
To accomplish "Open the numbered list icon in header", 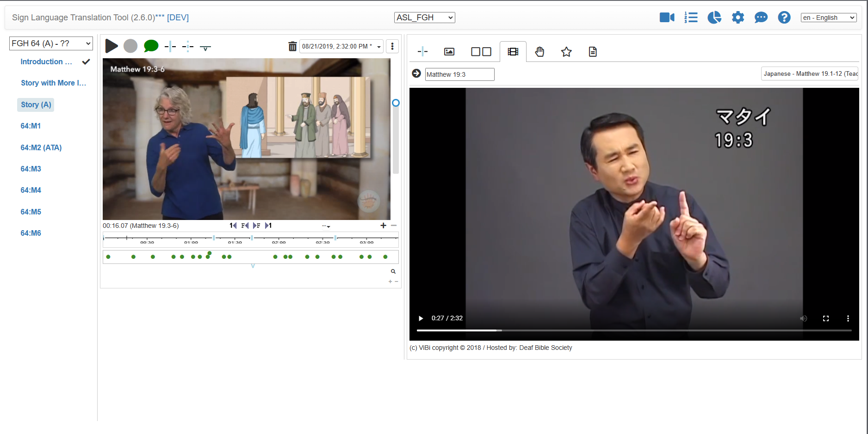I will [x=691, y=18].
